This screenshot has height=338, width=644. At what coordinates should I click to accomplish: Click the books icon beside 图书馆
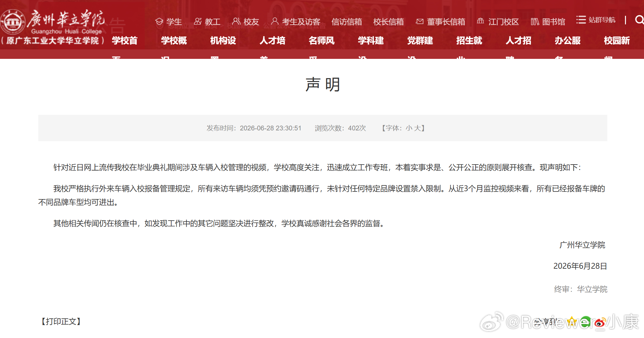535,22
